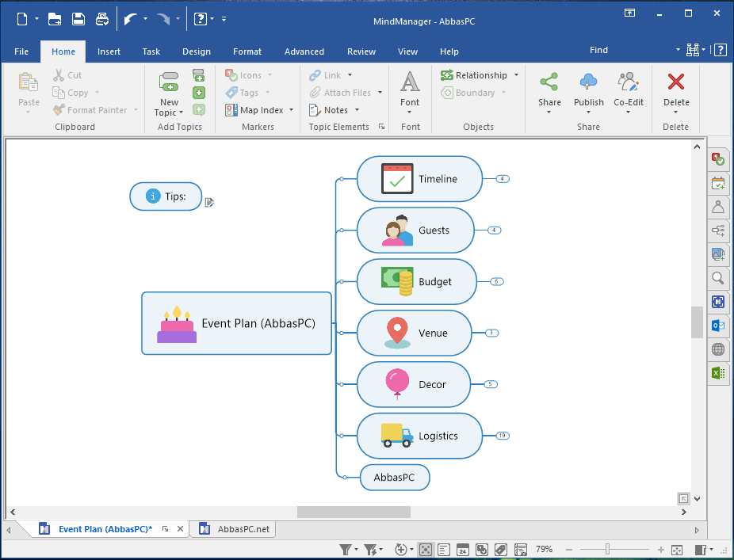Toggle the tags display icon in status bar
Screen dimensions: 734x560
[500, 550]
